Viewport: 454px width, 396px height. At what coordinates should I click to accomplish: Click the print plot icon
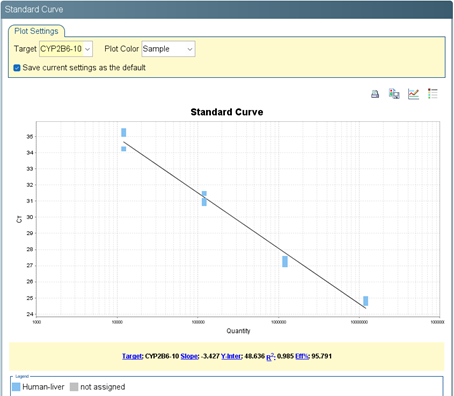coord(375,94)
